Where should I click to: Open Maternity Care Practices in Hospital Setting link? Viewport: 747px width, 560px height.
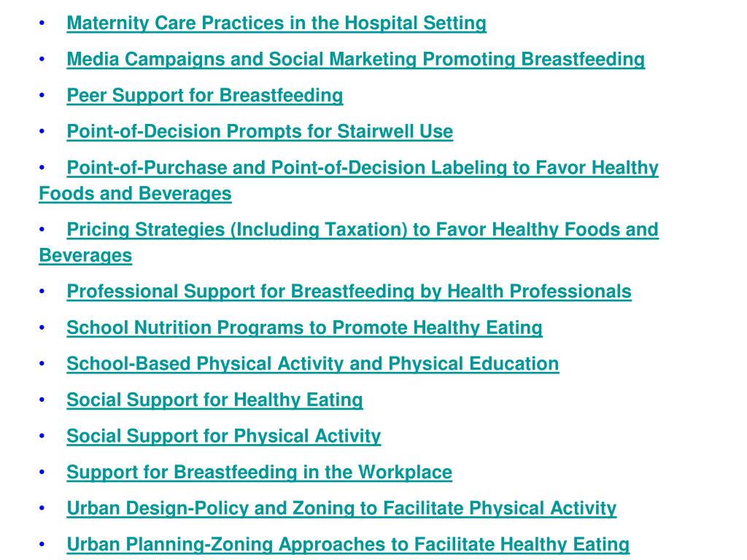(276, 23)
